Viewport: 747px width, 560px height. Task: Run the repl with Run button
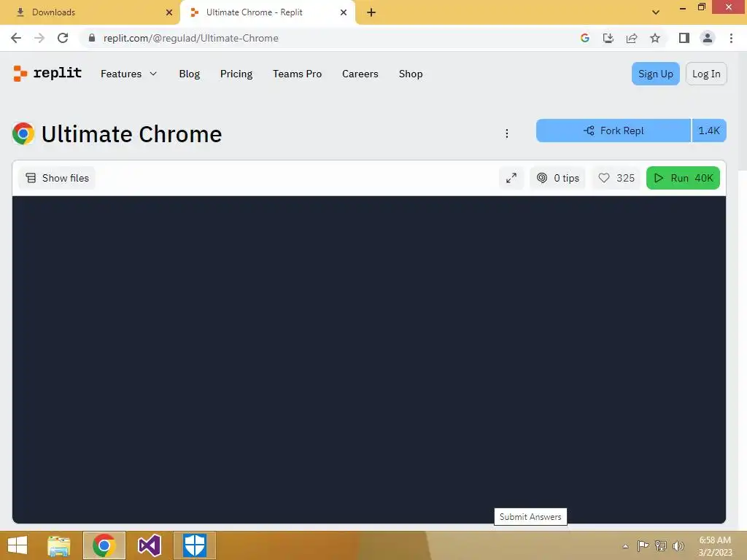point(683,178)
